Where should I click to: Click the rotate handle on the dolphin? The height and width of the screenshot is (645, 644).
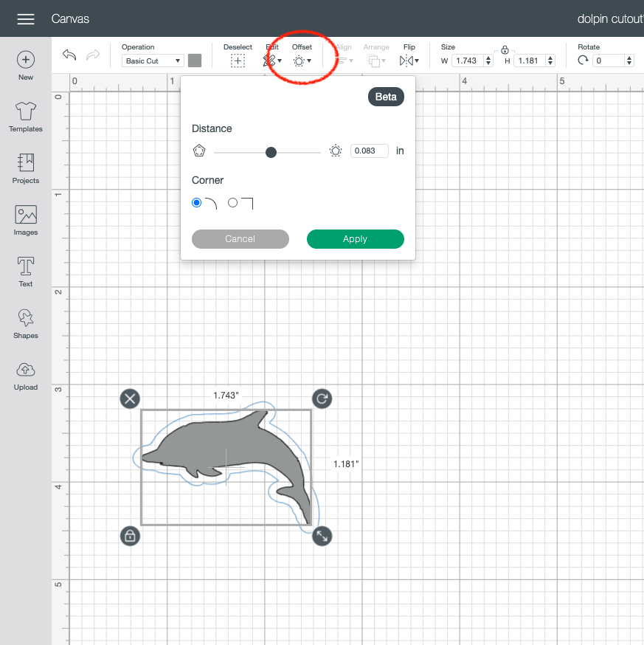(322, 399)
